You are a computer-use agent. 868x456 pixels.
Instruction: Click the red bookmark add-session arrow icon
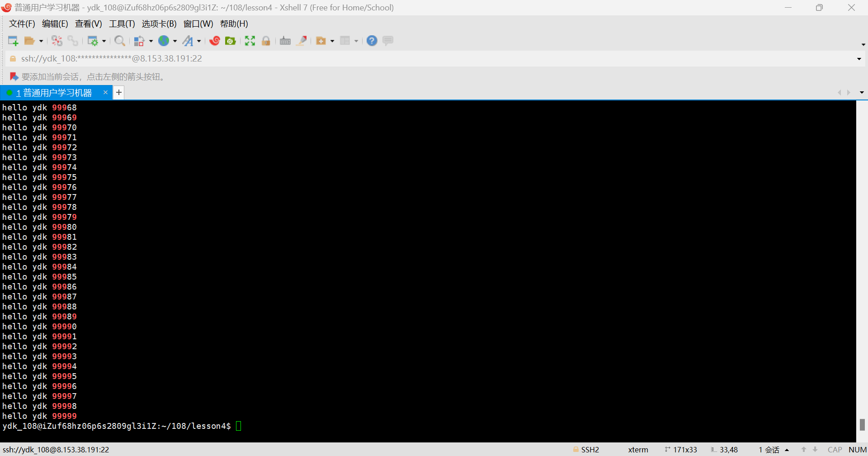click(14, 76)
